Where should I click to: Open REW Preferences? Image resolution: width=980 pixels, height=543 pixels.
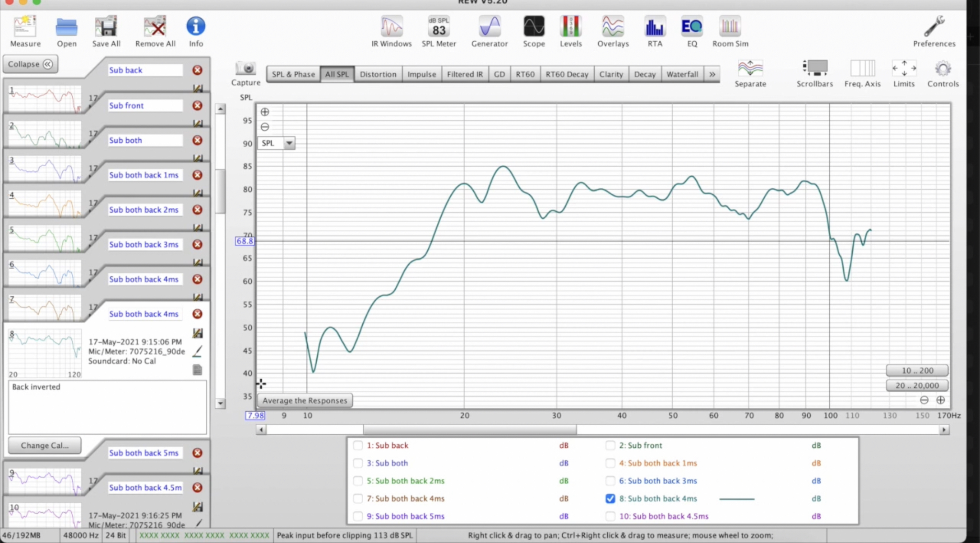[x=934, y=31]
